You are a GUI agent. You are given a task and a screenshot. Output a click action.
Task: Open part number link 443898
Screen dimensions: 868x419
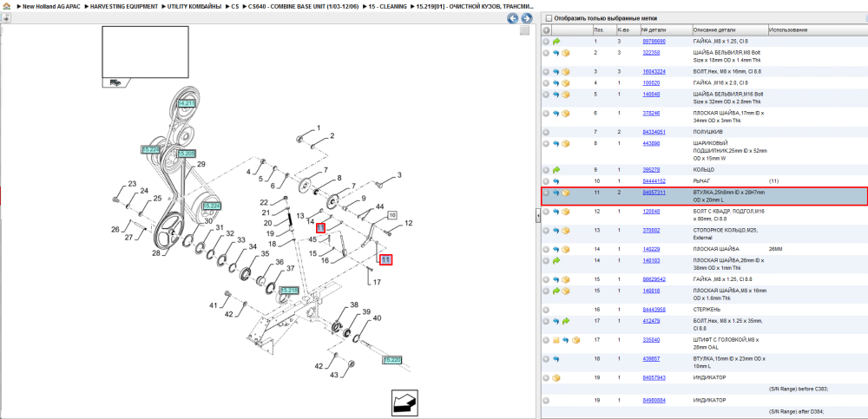(x=651, y=143)
